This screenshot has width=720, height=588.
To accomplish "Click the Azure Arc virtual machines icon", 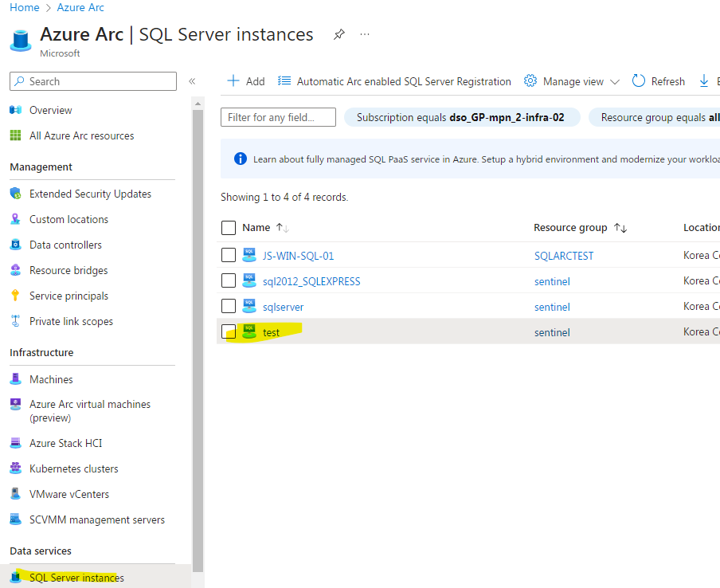I will 16,404.
